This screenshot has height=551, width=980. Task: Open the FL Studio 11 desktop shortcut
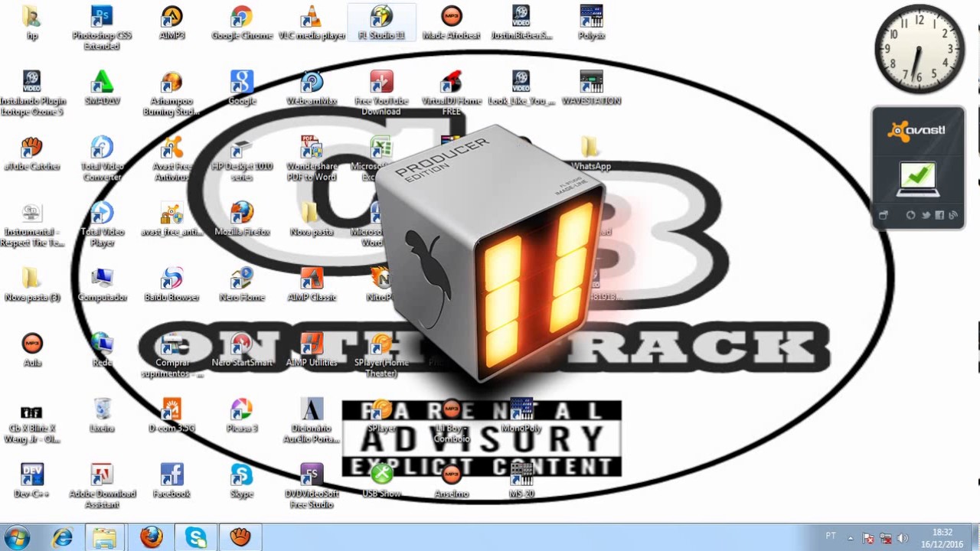tap(381, 22)
